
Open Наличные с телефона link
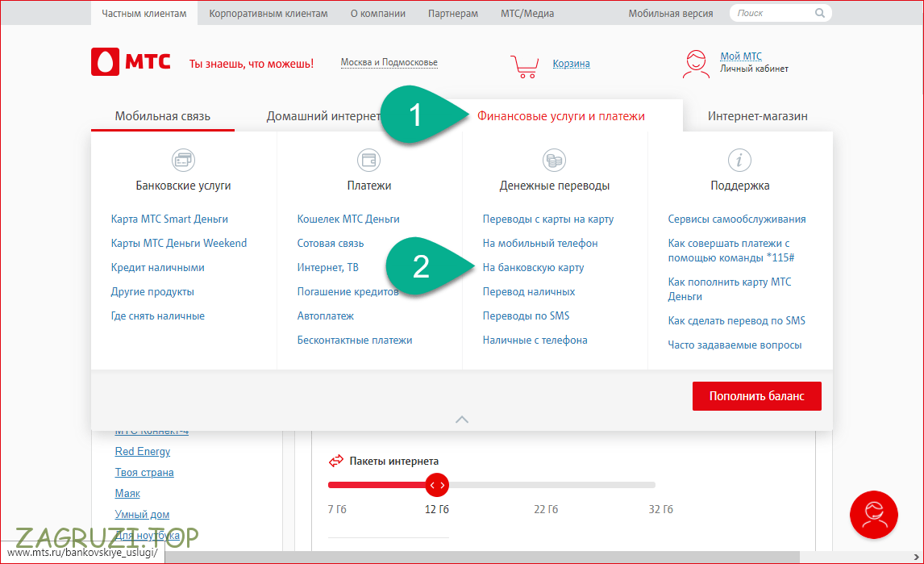coord(535,340)
